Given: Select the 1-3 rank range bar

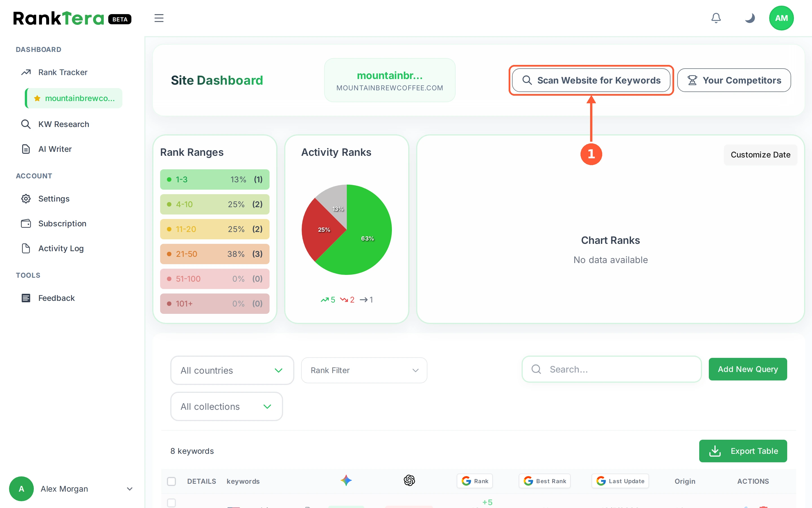Looking at the screenshot, I should click(215, 179).
